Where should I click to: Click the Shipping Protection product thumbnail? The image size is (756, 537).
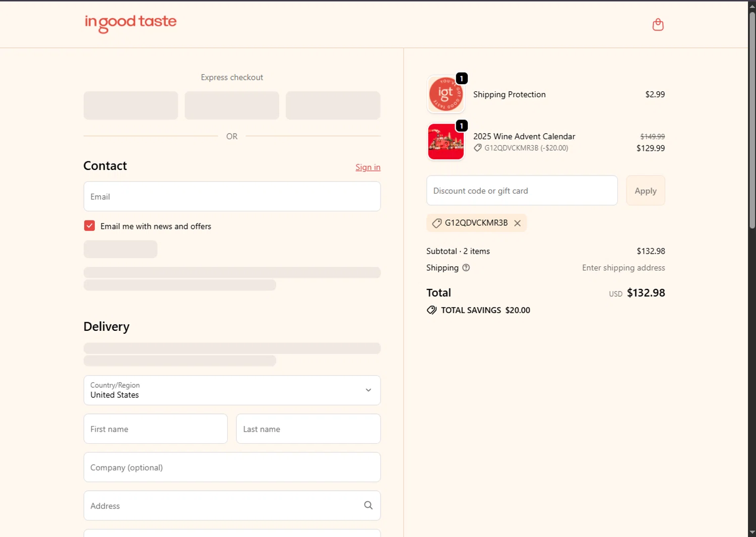(446, 94)
